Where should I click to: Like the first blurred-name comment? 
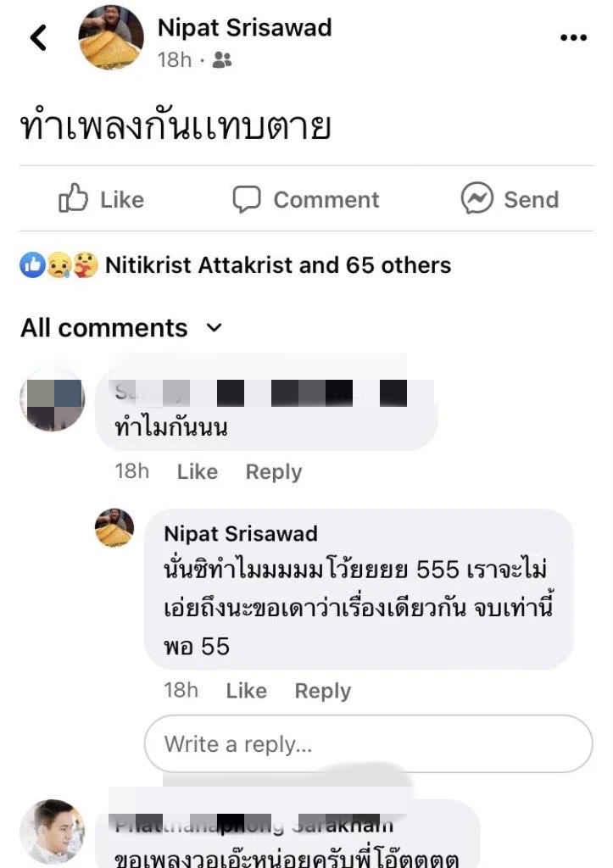[x=197, y=472]
